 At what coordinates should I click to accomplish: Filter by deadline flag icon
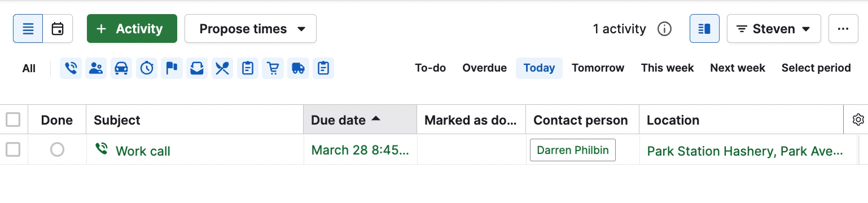coord(172,68)
